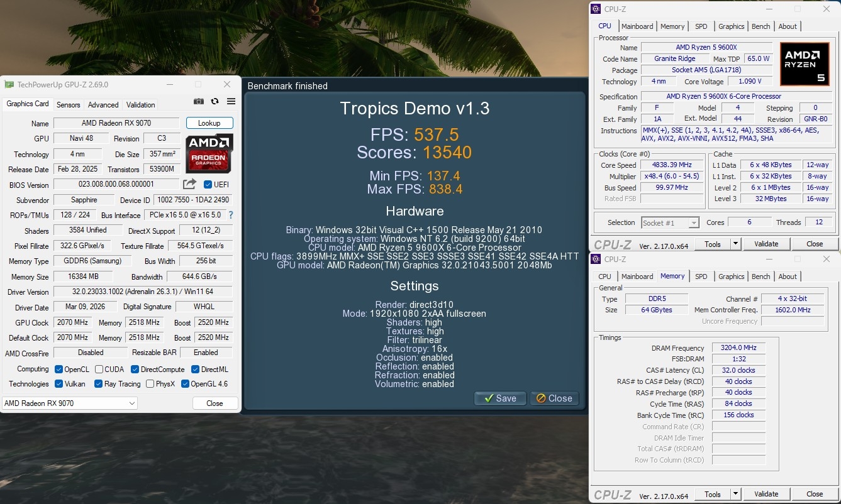Click the 'Feb 28, 2025' release date value
Image resolution: width=841 pixels, height=504 pixels.
click(77, 169)
